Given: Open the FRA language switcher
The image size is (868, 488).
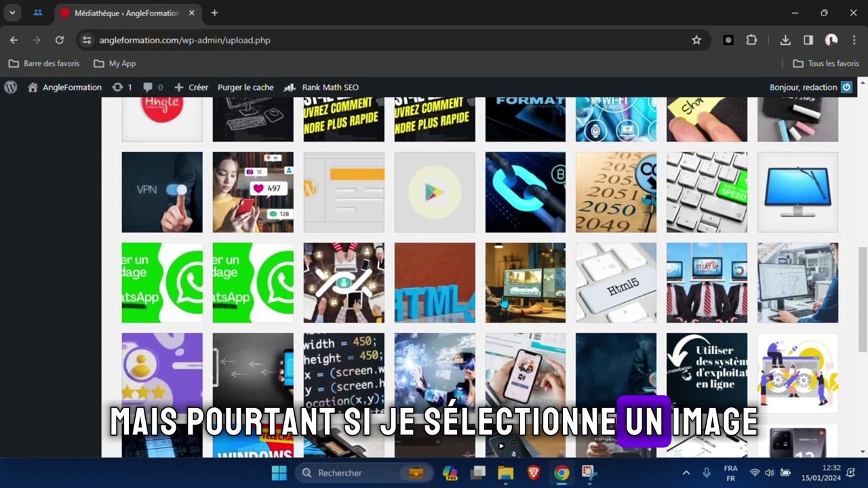Looking at the screenshot, I should [x=730, y=472].
